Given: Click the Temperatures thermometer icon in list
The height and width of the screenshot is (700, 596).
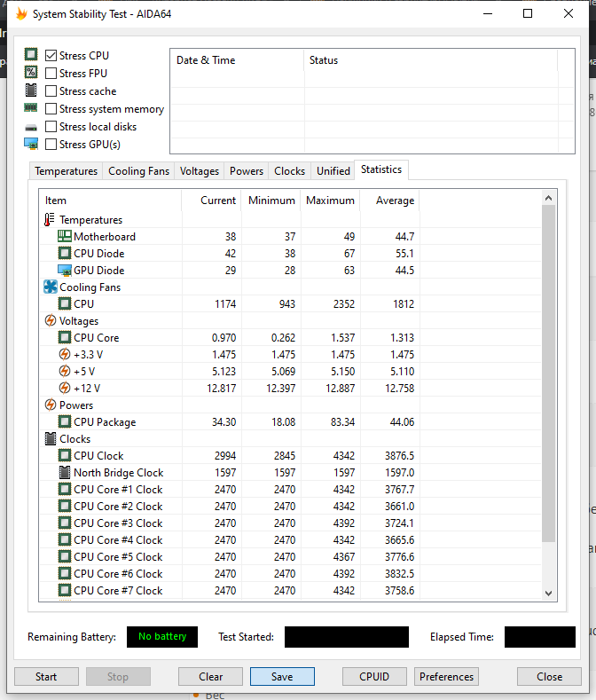Looking at the screenshot, I should pos(49,220).
